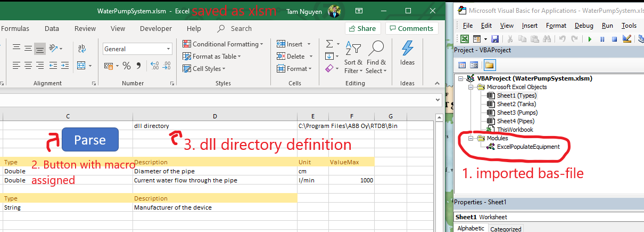Apply accounting number format
This screenshot has height=232, width=644.
pos(109,66)
